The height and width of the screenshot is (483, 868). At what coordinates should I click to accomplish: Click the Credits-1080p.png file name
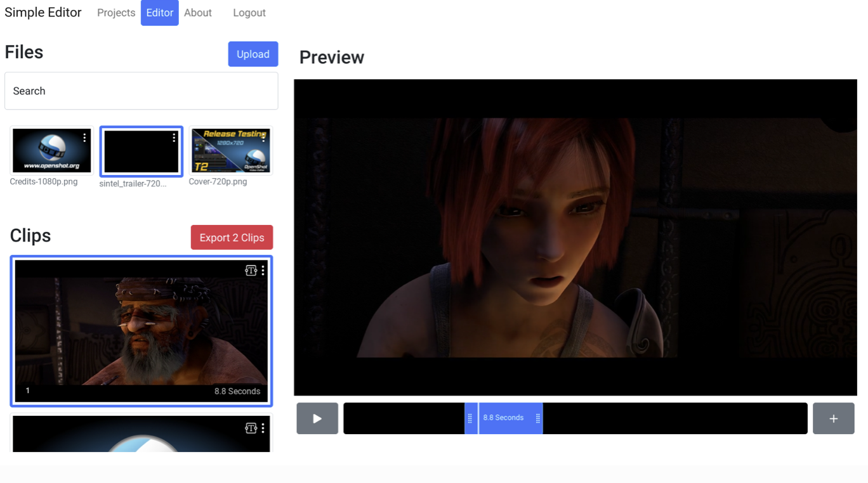(x=44, y=182)
